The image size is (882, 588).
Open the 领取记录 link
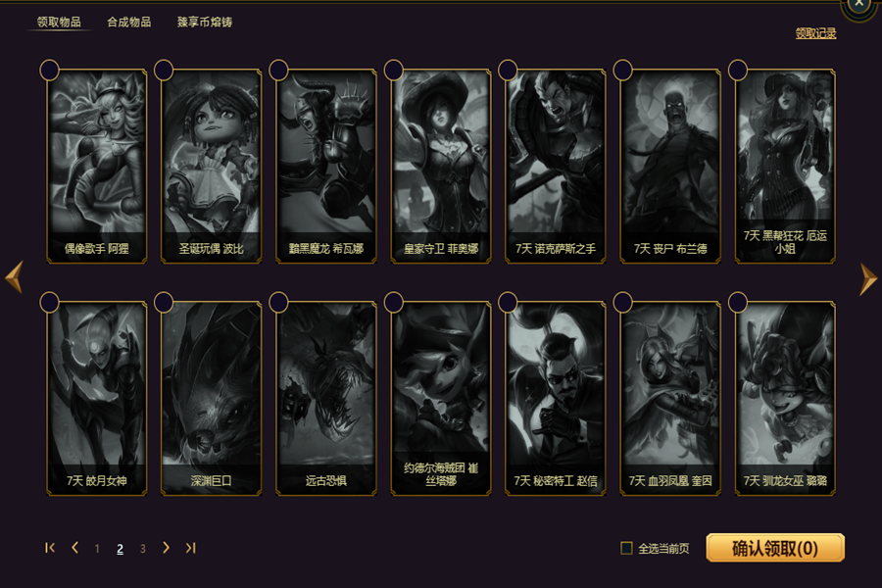click(x=815, y=33)
